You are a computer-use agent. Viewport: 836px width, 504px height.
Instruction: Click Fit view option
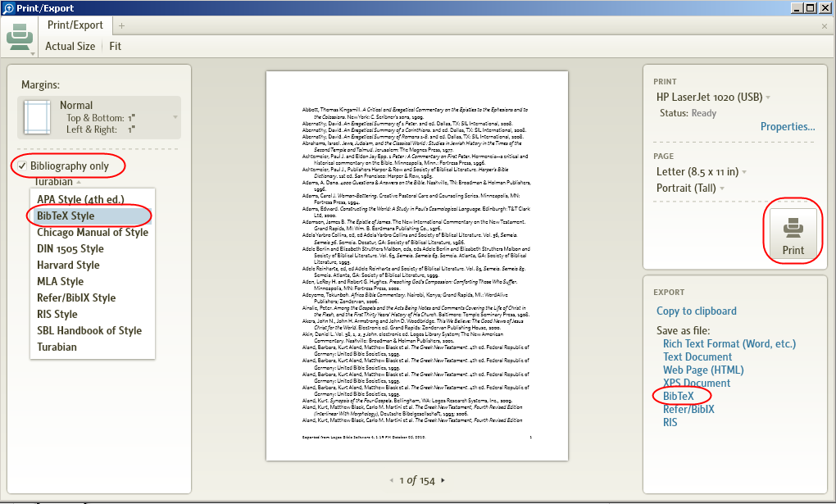coord(116,47)
